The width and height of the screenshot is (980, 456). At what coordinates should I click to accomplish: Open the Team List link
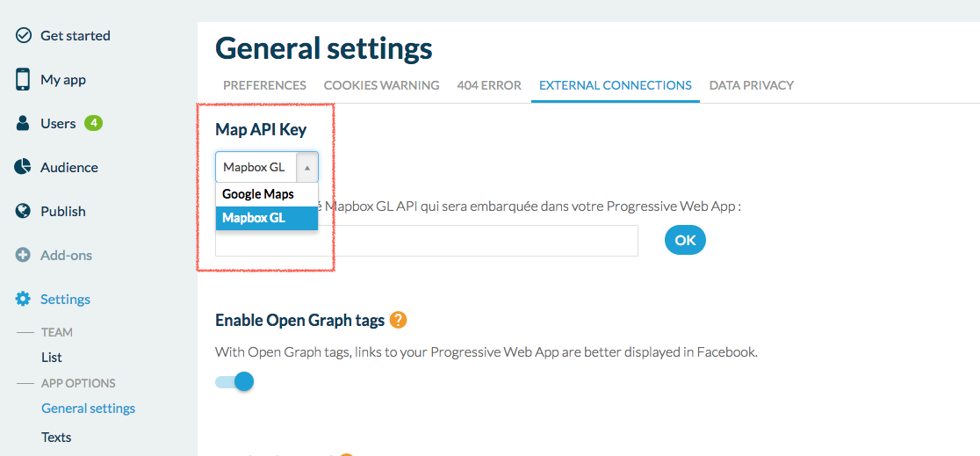coord(52,358)
